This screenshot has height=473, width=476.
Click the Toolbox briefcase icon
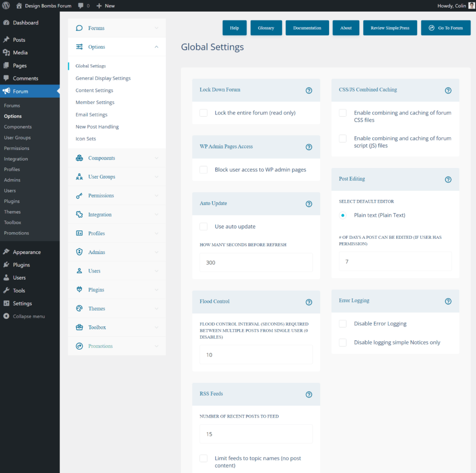tap(79, 327)
